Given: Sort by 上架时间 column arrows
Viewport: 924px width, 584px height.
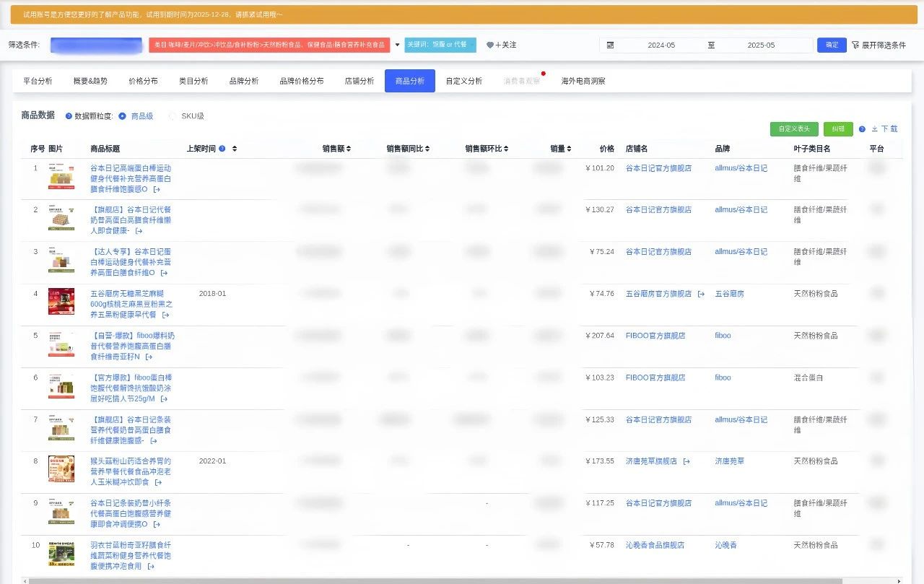Looking at the screenshot, I should (235, 149).
